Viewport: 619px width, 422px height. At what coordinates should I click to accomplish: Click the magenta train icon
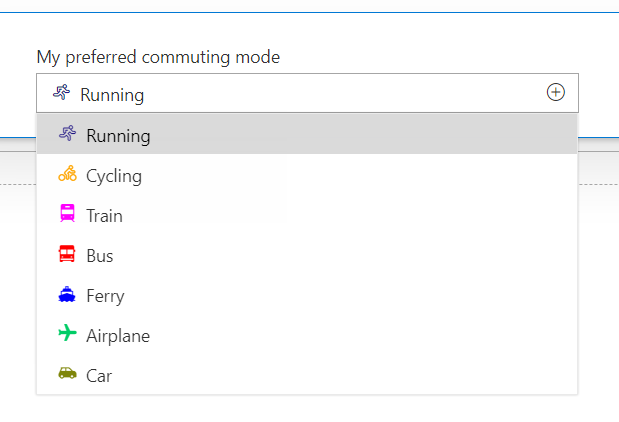(67, 215)
